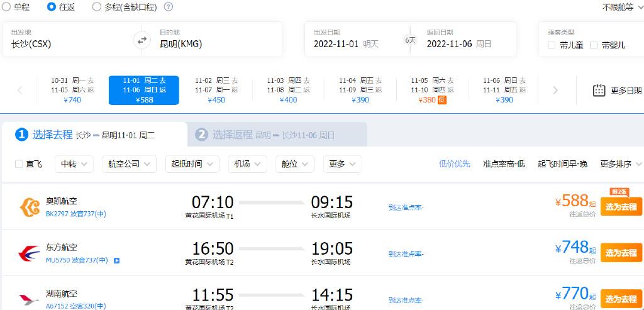Viewport: 644px width, 310px height.
Task: Click the previous dates left arrow
Action: [x=19, y=91]
